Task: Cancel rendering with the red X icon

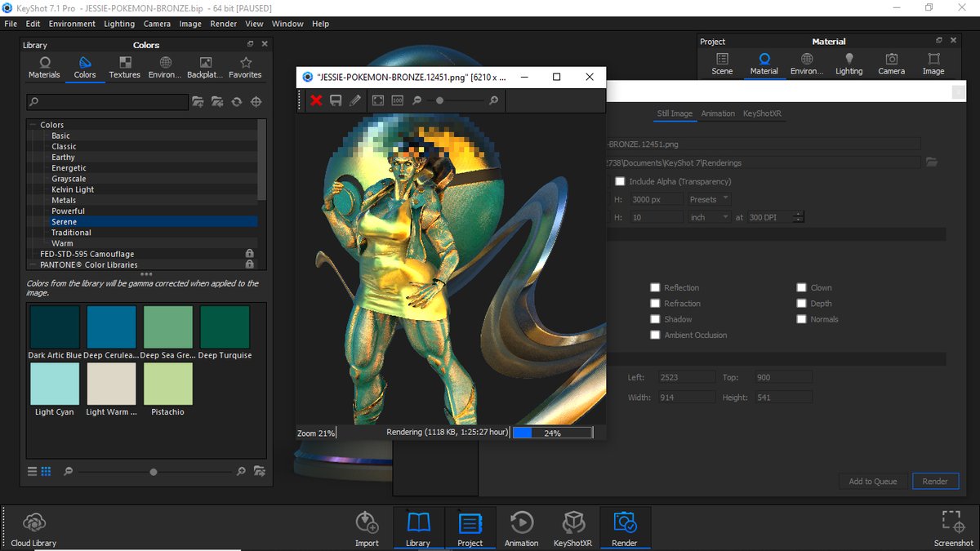Action: [316, 100]
